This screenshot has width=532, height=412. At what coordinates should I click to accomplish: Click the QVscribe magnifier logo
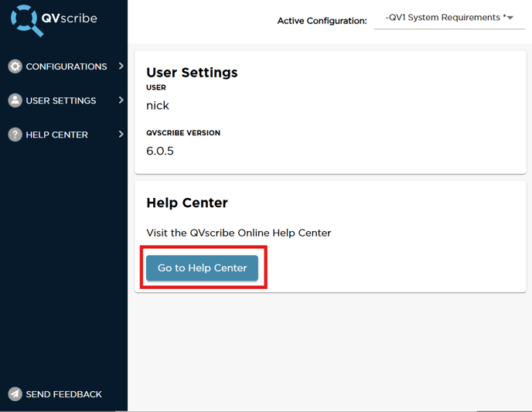27,20
